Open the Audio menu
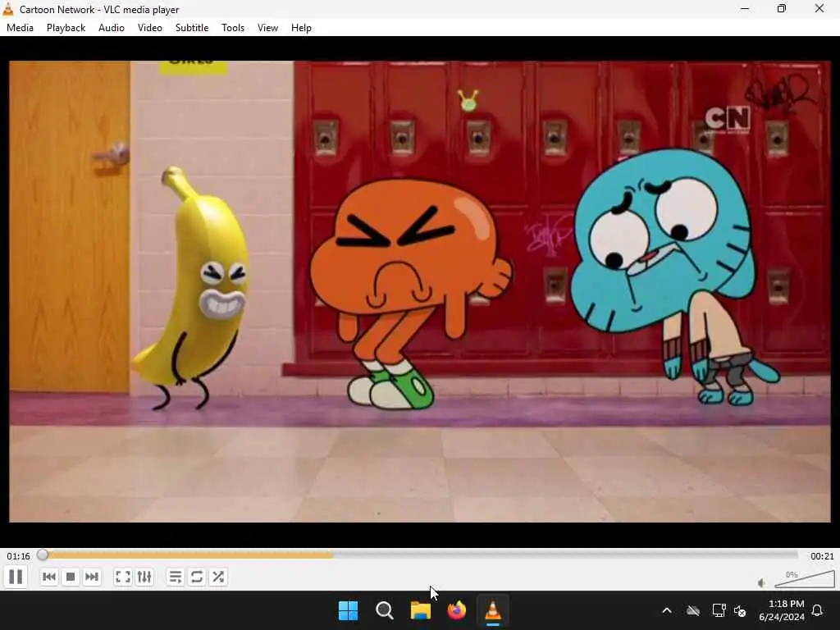The width and height of the screenshot is (840, 630). pos(112,28)
